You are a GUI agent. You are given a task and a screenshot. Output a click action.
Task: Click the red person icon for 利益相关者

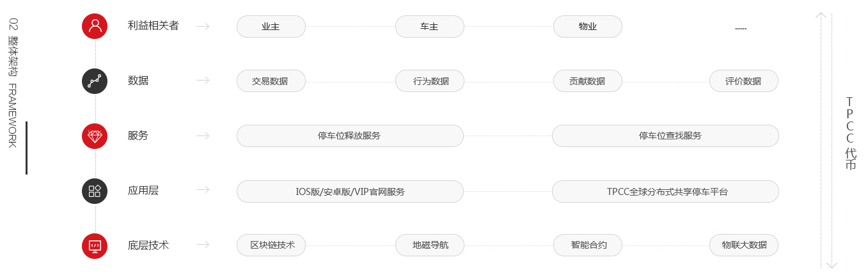95,26
